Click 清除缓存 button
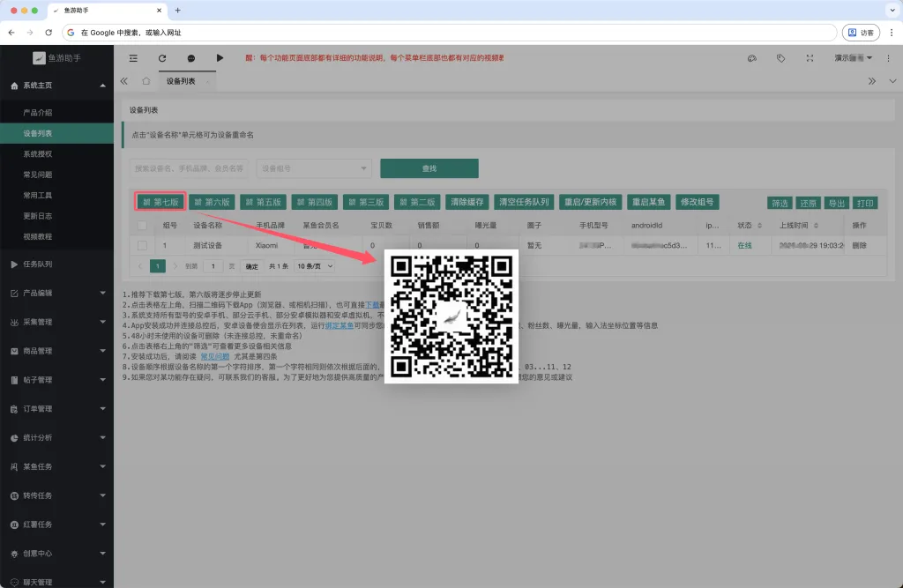Viewport: 903px width, 588px height. coord(467,202)
